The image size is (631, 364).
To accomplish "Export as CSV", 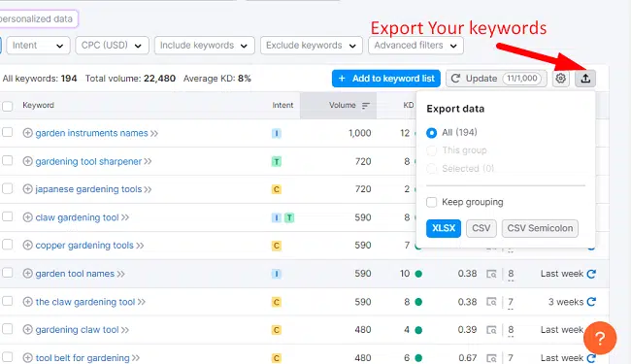I will (x=482, y=228).
